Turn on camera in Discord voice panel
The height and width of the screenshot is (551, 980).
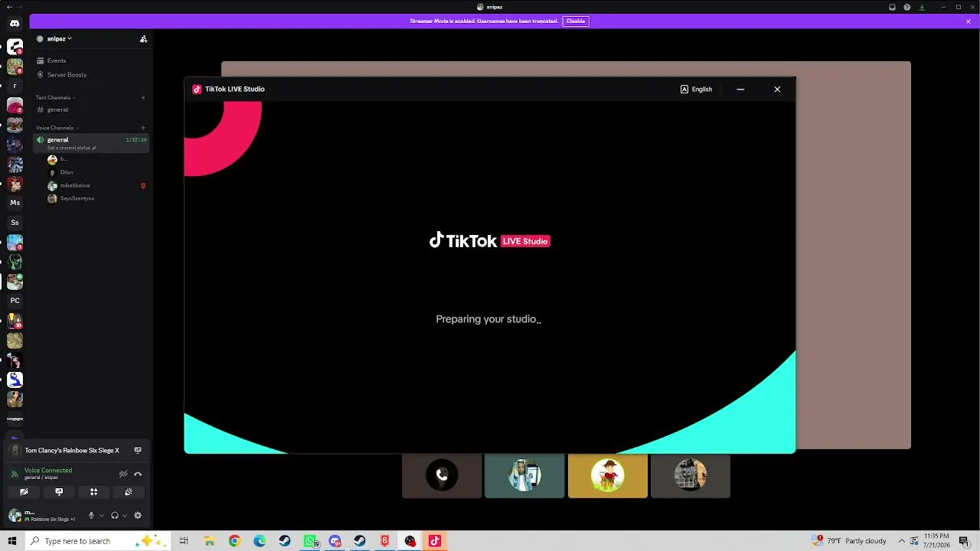24,492
